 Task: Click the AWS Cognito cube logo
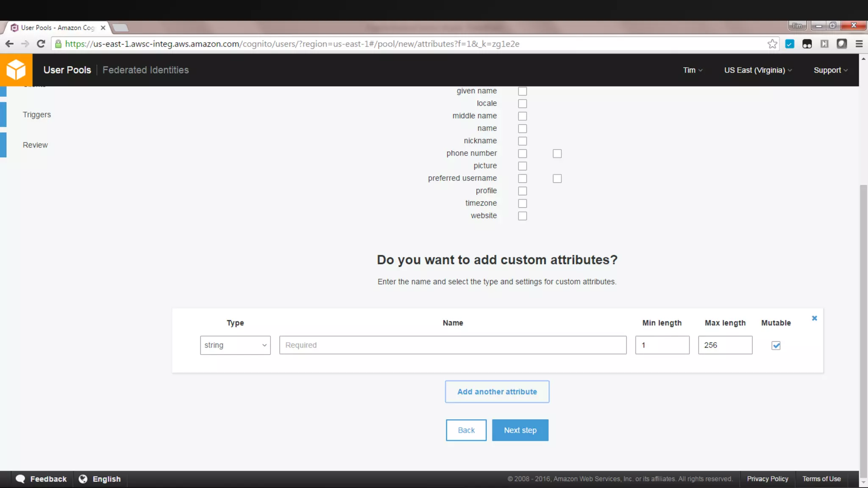(x=16, y=70)
